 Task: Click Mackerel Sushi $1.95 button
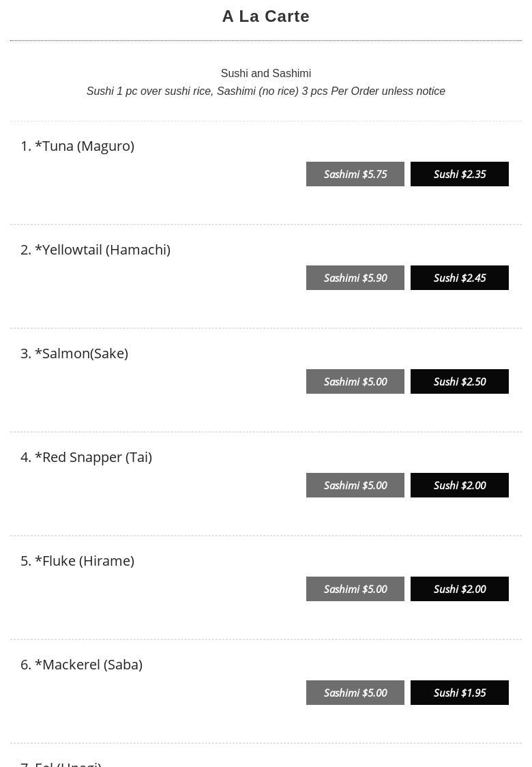tap(459, 693)
